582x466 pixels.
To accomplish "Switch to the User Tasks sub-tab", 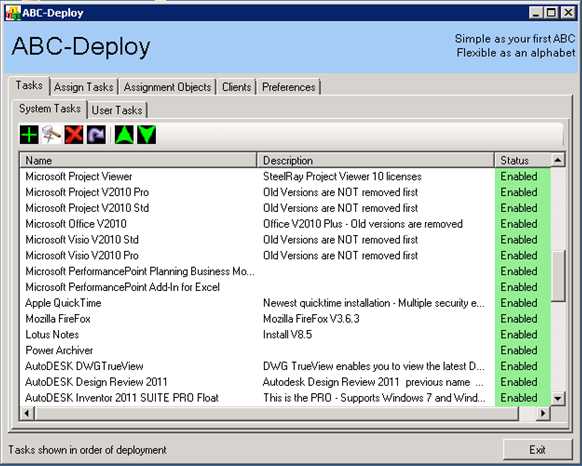I will point(117,110).
